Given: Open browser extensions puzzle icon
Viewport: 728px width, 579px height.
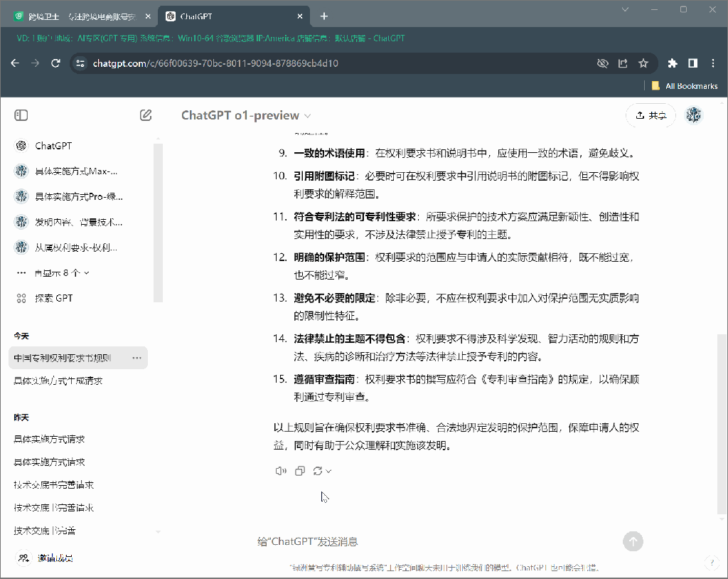Looking at the screenshot, I should tap(673, 63).
